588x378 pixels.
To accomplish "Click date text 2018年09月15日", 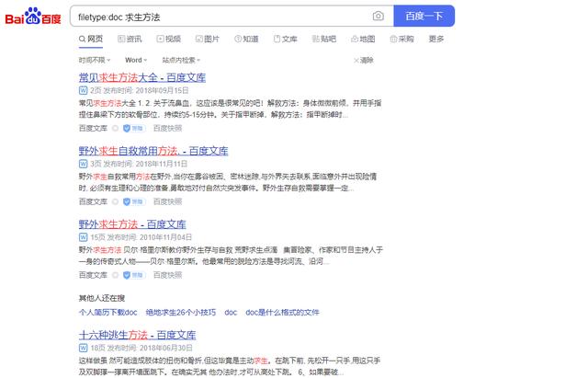I will pos(162,90).
